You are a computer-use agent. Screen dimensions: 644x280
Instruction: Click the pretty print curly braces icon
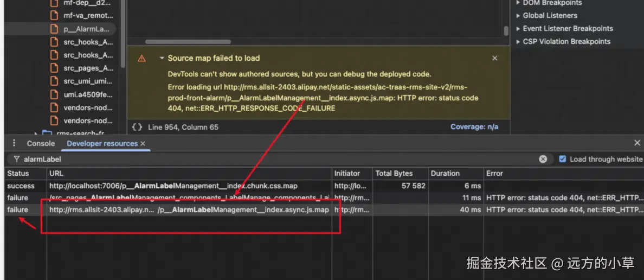tap(137, 127)
